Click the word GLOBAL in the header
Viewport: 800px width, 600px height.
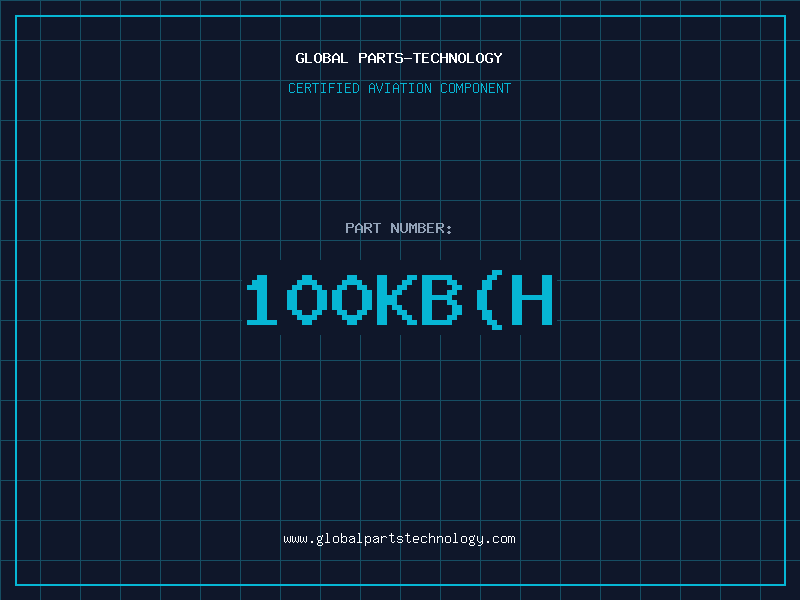(321, 59)
